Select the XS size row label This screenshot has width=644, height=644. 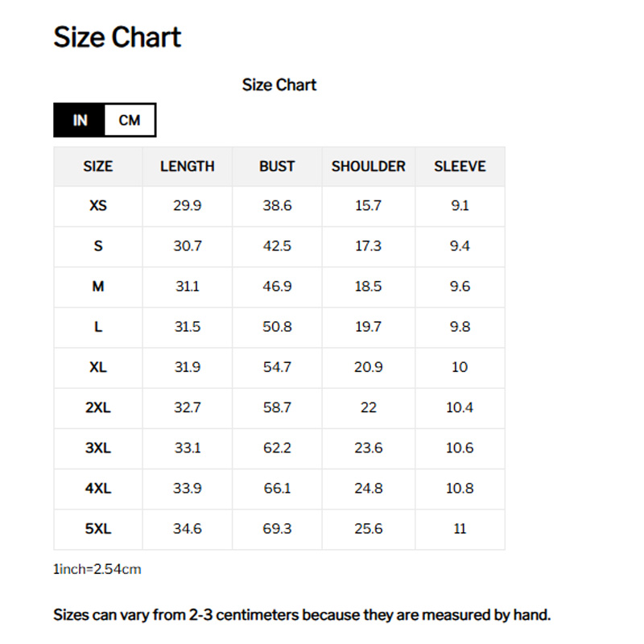98,206
